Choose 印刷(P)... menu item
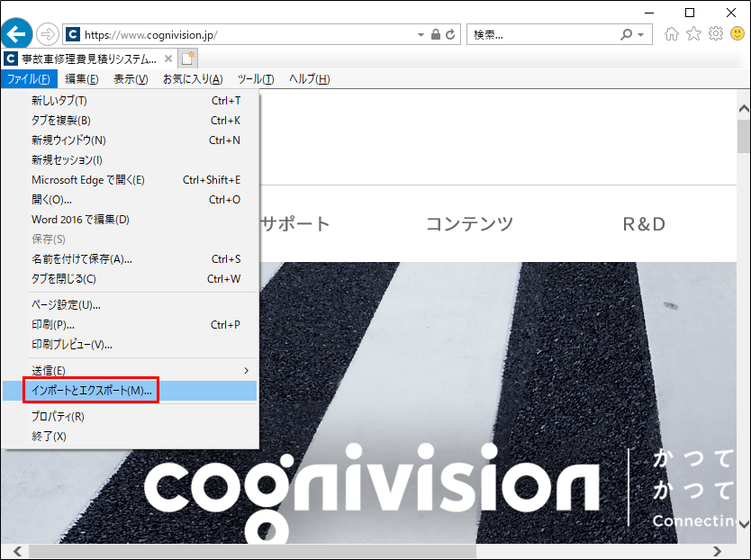The height and width of the screenshot is (560, 751). (130, 325)
